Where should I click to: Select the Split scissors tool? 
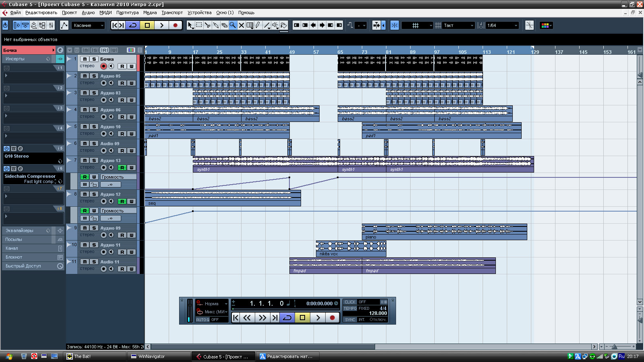click(x=207, y=25)
